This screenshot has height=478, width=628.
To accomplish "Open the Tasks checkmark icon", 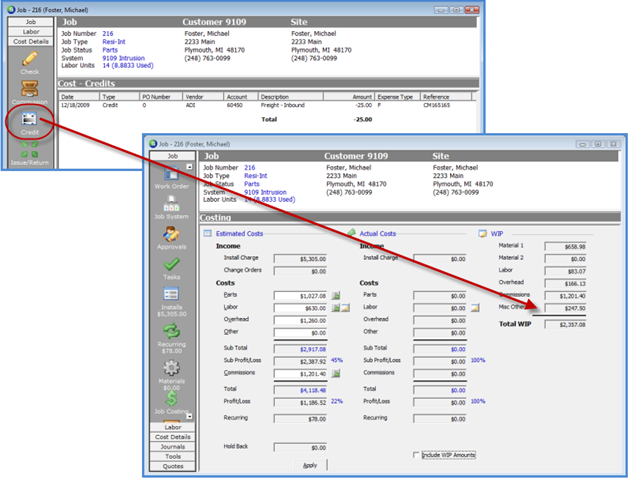I will [171, 264].
